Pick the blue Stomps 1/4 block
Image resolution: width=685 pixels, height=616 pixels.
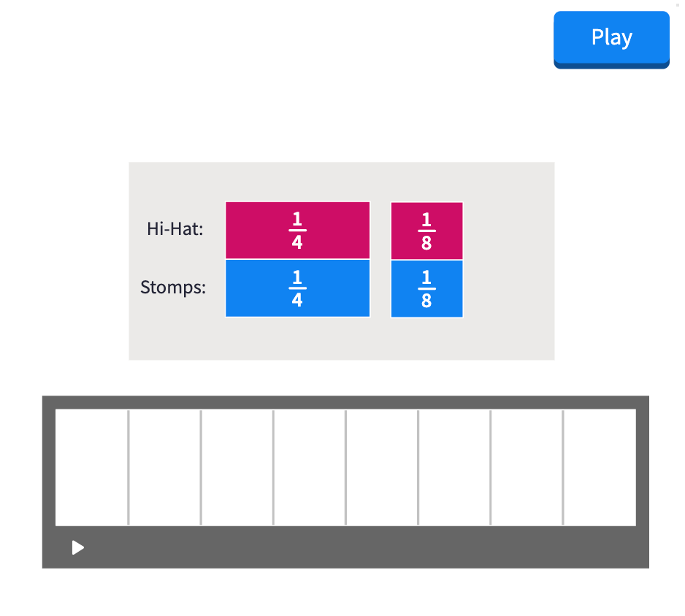pos(297,288)
